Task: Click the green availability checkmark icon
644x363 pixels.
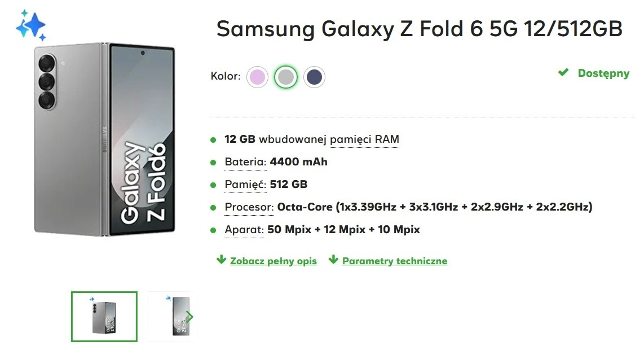Action: click(x=563, y=73)
